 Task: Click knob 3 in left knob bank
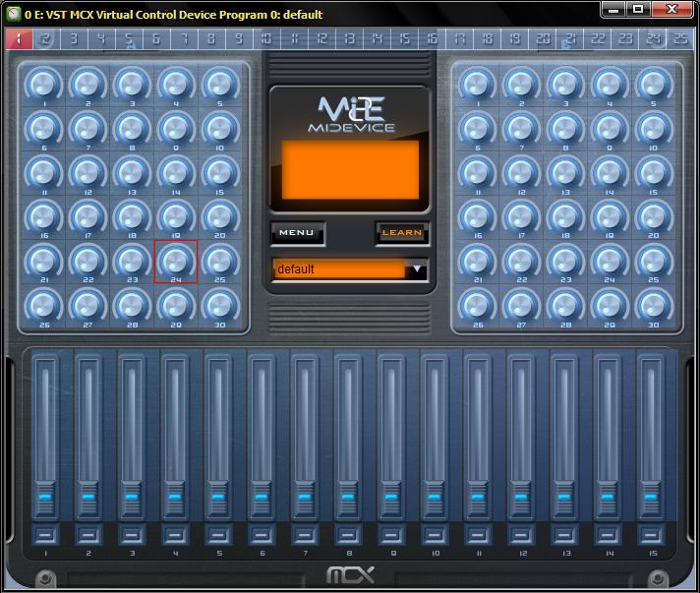tap(132, 84)
